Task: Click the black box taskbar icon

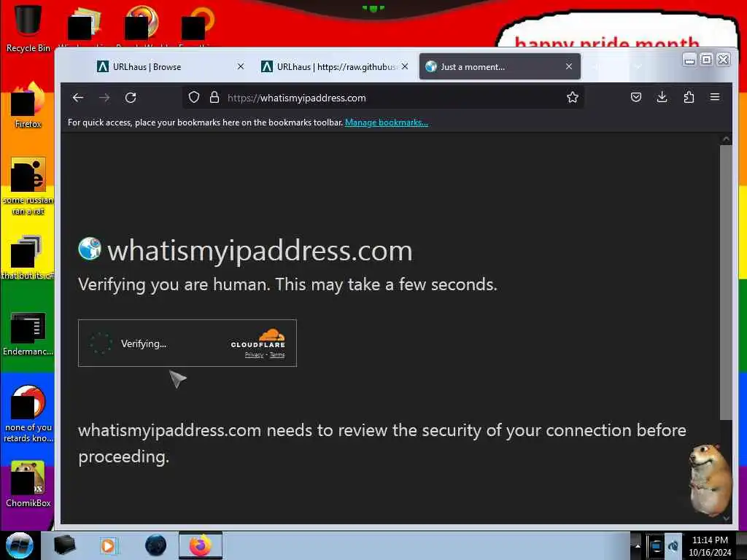Action: (x=65, y=545)
